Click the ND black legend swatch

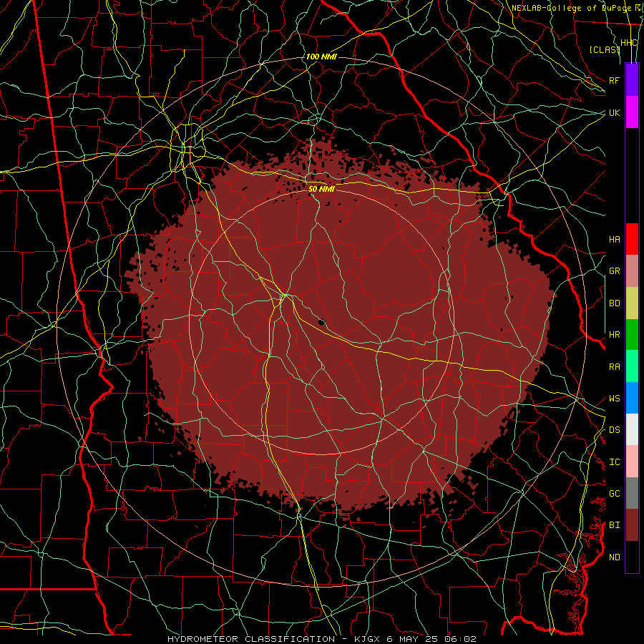[x=632, y=557]
